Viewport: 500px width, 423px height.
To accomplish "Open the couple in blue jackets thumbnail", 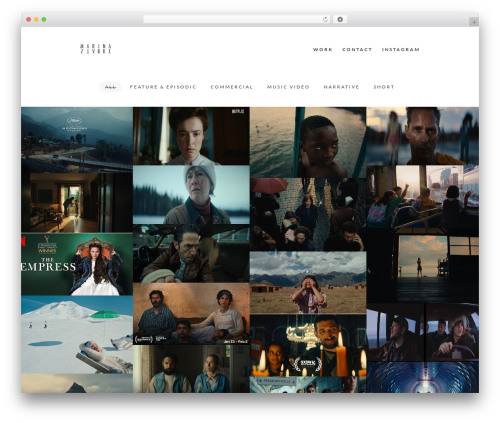I will (191, 369).
